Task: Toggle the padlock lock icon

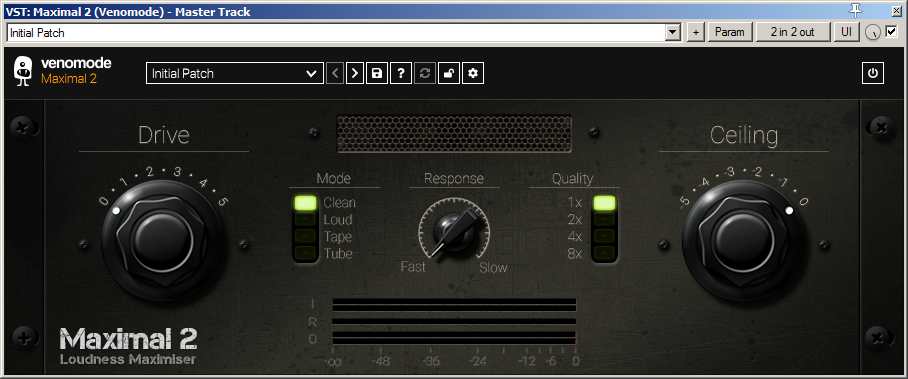Action: pyautogui.click(x=449, y=74)
